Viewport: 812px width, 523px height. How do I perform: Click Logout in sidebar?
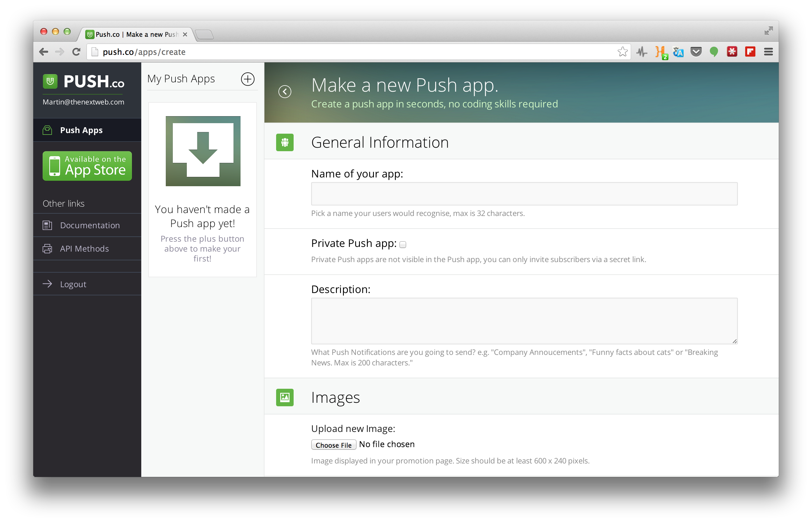[87, 284]
